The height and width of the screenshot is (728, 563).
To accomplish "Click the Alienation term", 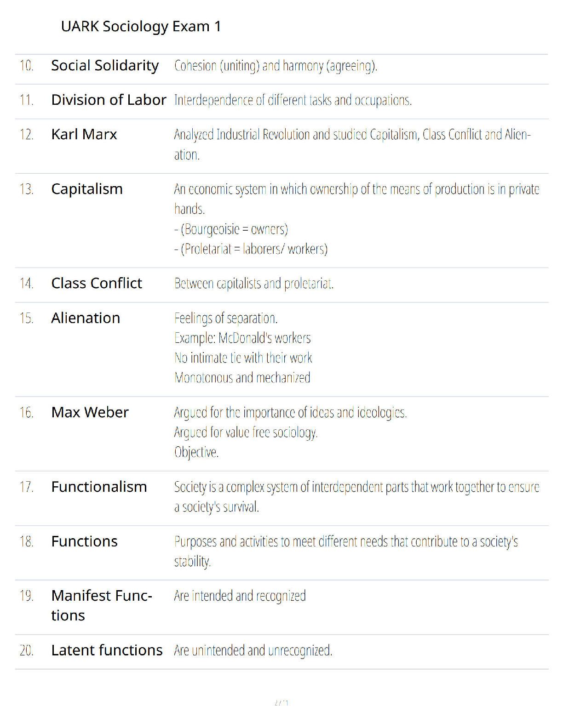I will (86, 318).
